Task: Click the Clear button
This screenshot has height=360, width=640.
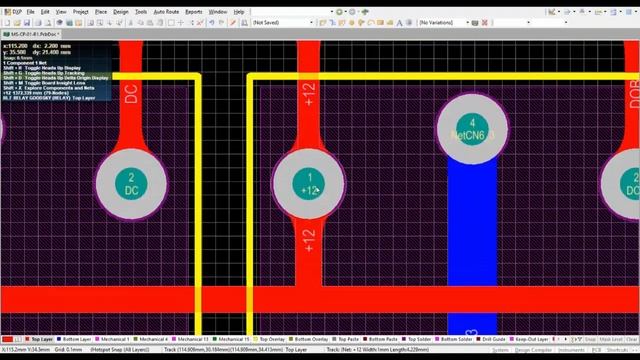Action: (631, 339)
